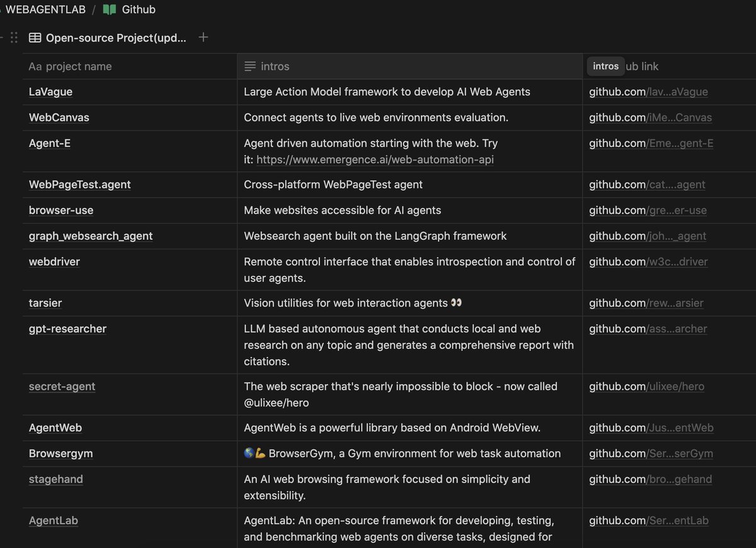Open the graph_websearch_agent GitHub link
The image size is (756, 548).
[x=648, y=236]
